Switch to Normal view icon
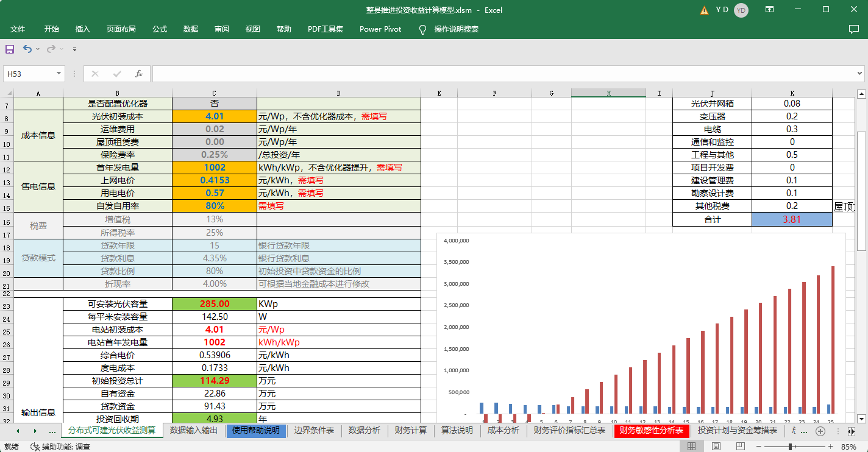 [691, 447]
